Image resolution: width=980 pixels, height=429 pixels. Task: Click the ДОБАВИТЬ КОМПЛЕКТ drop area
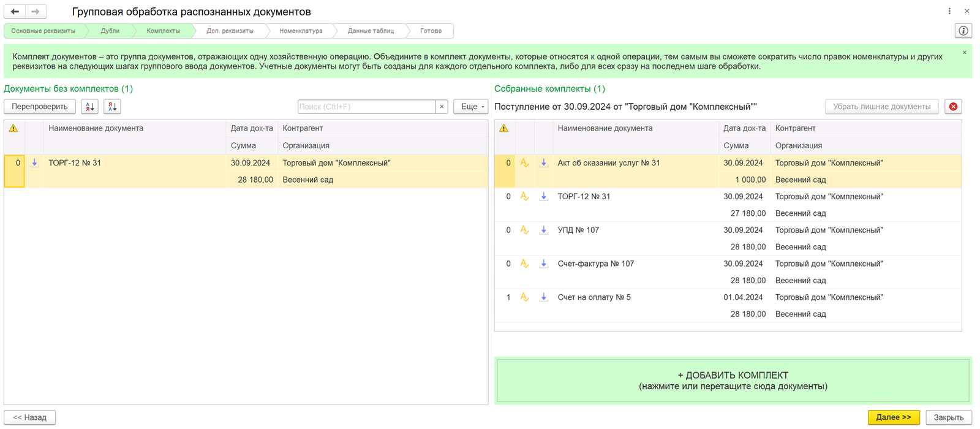click(733, 381)
